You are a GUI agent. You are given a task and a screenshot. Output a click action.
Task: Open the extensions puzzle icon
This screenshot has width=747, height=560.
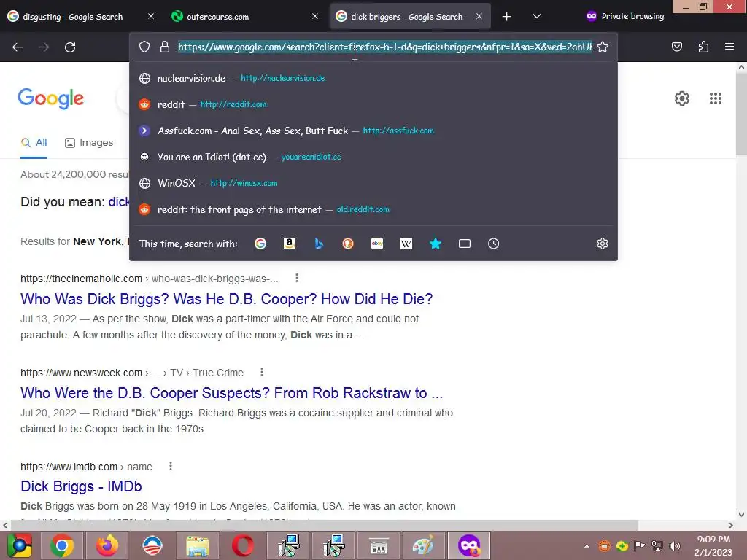click(703, 47)
